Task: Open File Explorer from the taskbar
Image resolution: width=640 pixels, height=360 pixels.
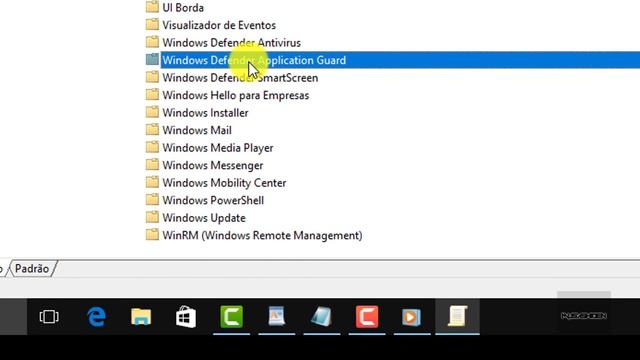Action: tap(141, 317)
